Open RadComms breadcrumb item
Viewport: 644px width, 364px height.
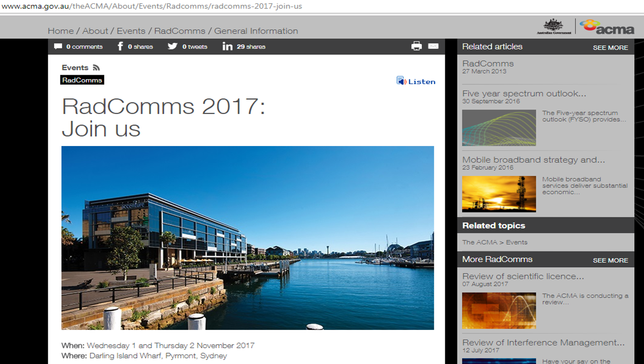180,31
